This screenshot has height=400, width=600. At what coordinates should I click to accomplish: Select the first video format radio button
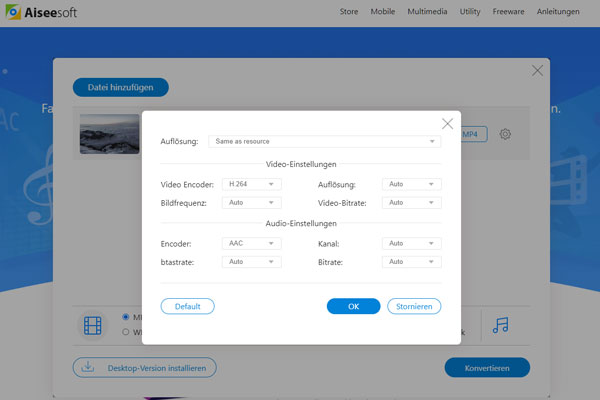point(126,316)
